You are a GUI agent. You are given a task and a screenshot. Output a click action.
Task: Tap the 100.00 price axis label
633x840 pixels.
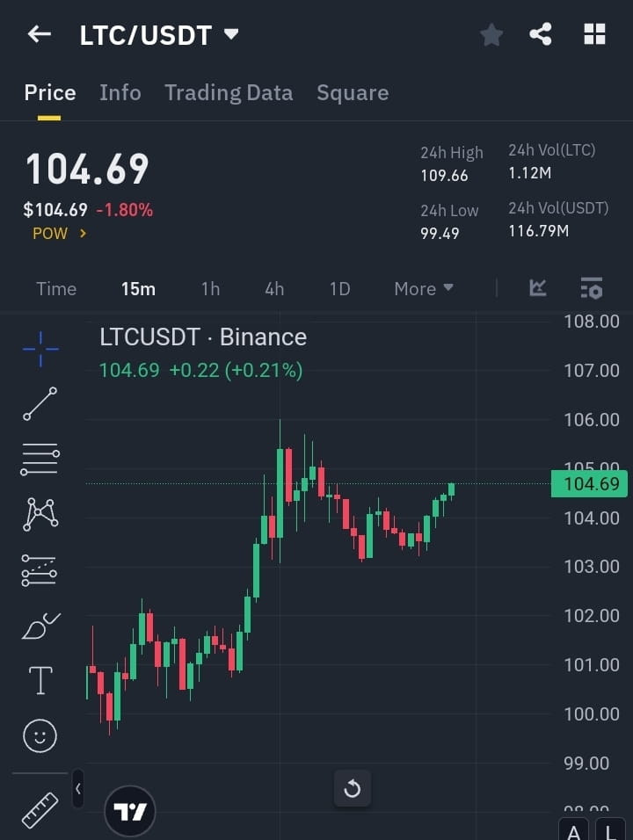[592, 714]
